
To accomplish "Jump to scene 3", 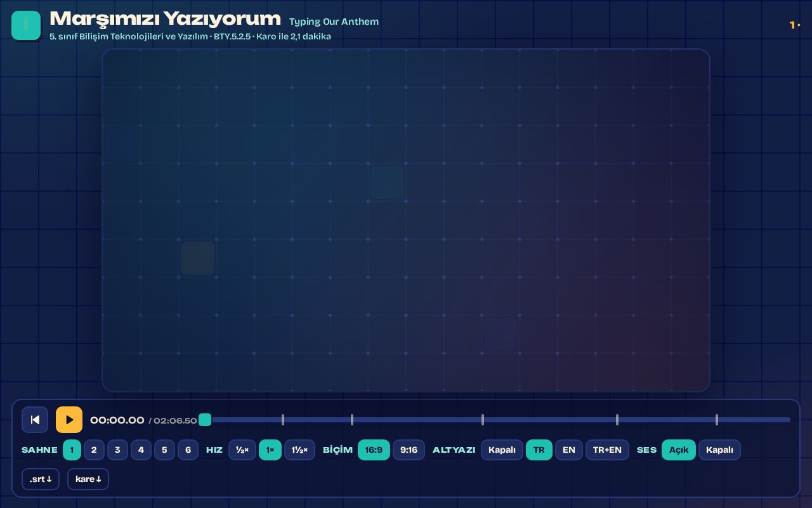I will tap(117, 450).
